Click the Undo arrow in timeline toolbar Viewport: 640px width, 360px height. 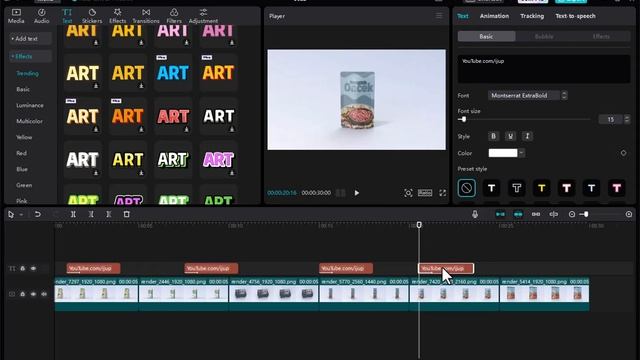pyautogui.click(x=38, y=214)
